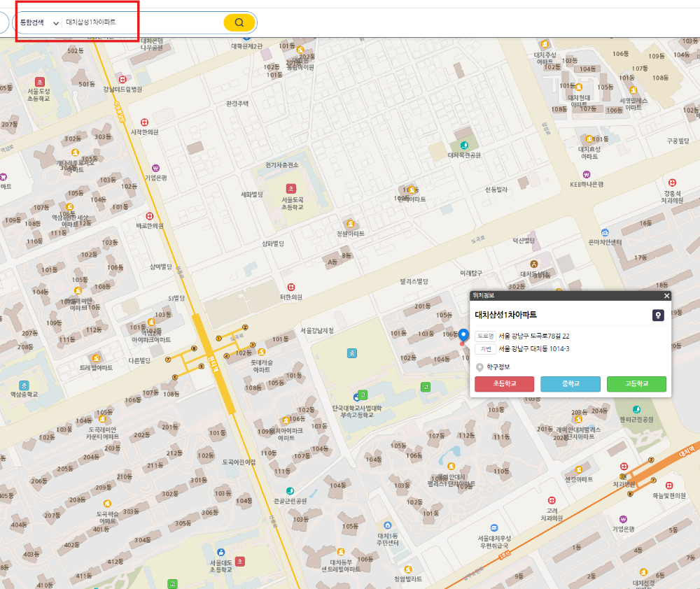Click the search field containing 대치삼성1차아파트

coord(142,22)
